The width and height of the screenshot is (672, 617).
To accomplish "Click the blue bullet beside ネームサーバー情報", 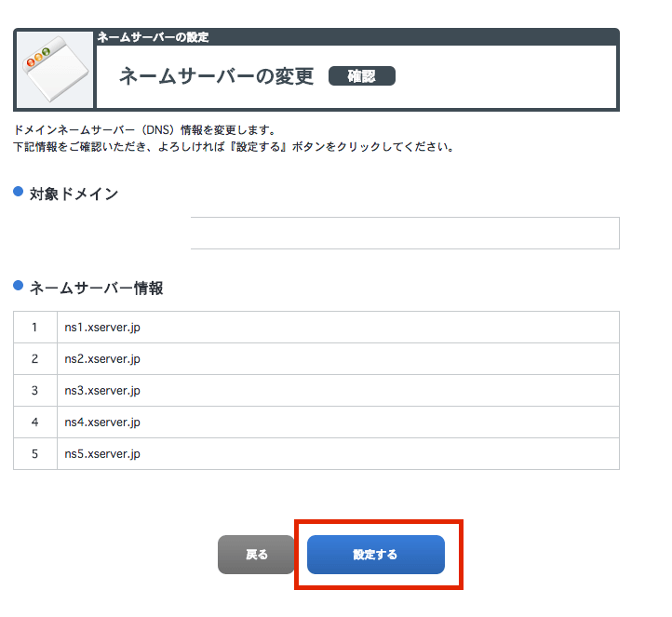I will [18, 287].
